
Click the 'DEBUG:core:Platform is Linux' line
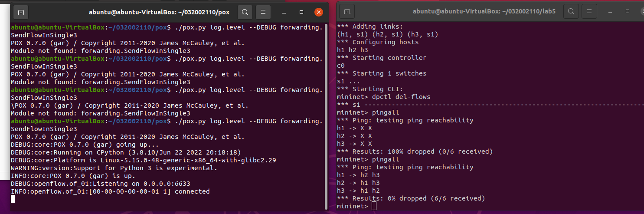(144, 160)
